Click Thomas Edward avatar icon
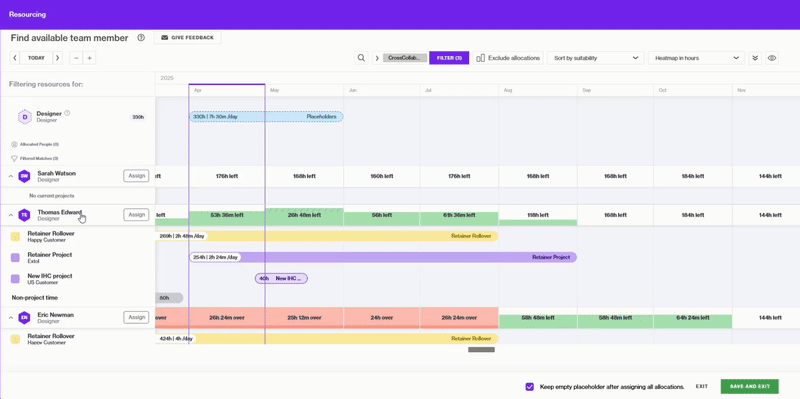This screenshot has width=800, height=399. [24, 215]
